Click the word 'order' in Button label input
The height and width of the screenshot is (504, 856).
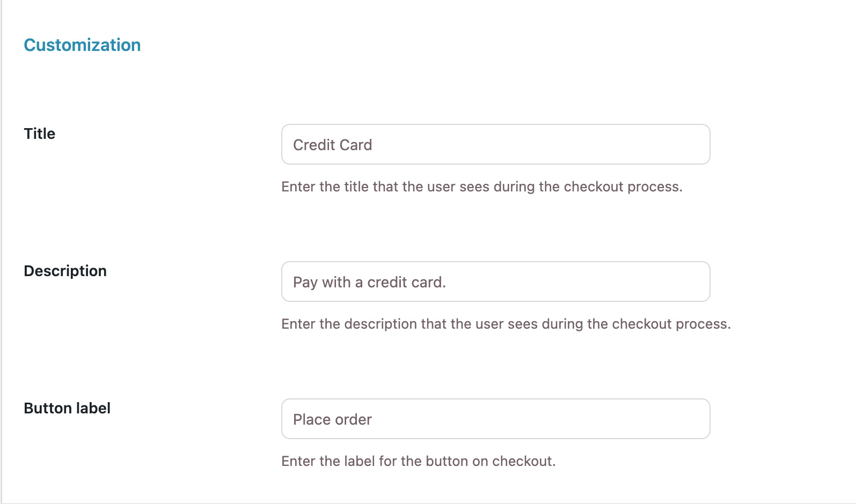353,419
